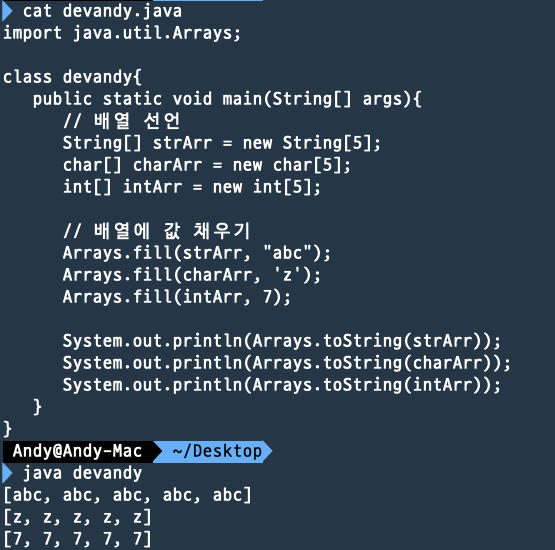Click the String[] strArr declaration line

tap(222, 143)
